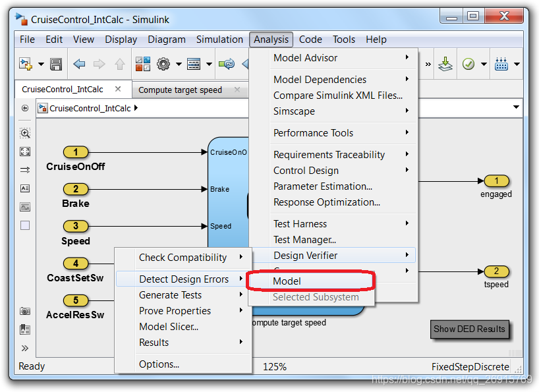Select Model under Detect Design Errors

311,281
